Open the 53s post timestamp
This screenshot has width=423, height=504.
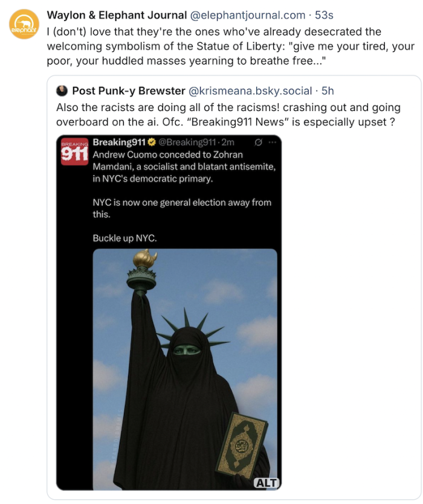pyautogui.click(x=324, y=15)
